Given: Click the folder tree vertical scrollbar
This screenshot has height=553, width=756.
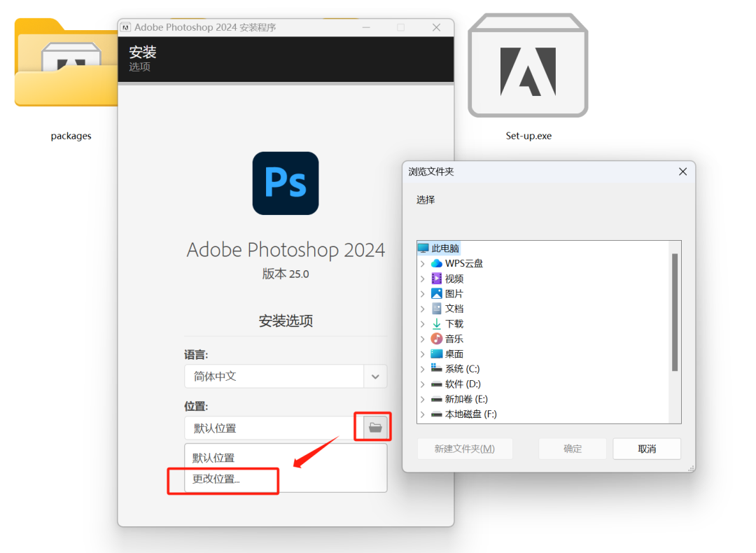Looking at the screenshot, I should [675, 312].
